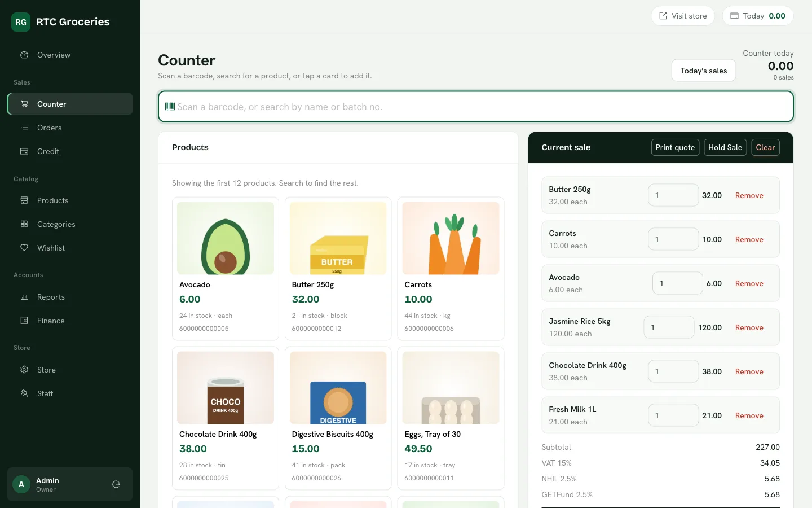Open Staff management

(70, 393)
